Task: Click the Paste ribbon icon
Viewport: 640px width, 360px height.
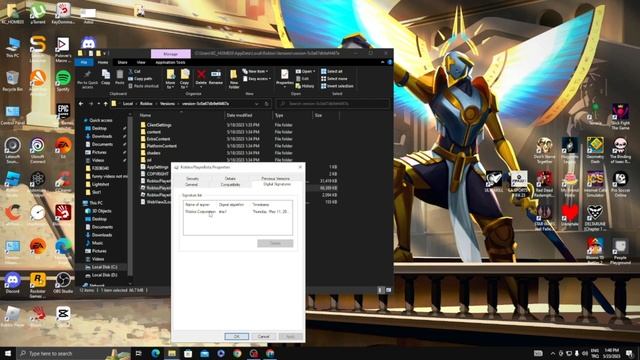Action: coord(120,77)
